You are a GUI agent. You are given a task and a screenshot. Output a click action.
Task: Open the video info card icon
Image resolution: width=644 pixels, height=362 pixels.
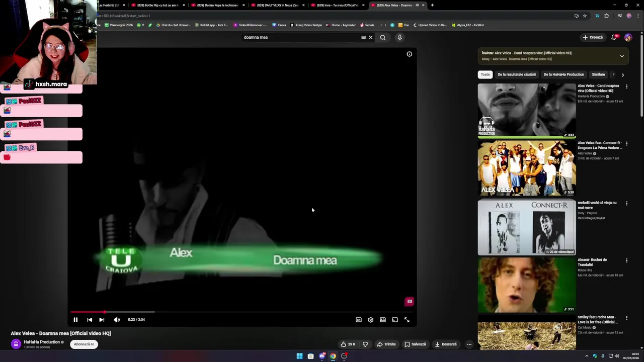410,54
